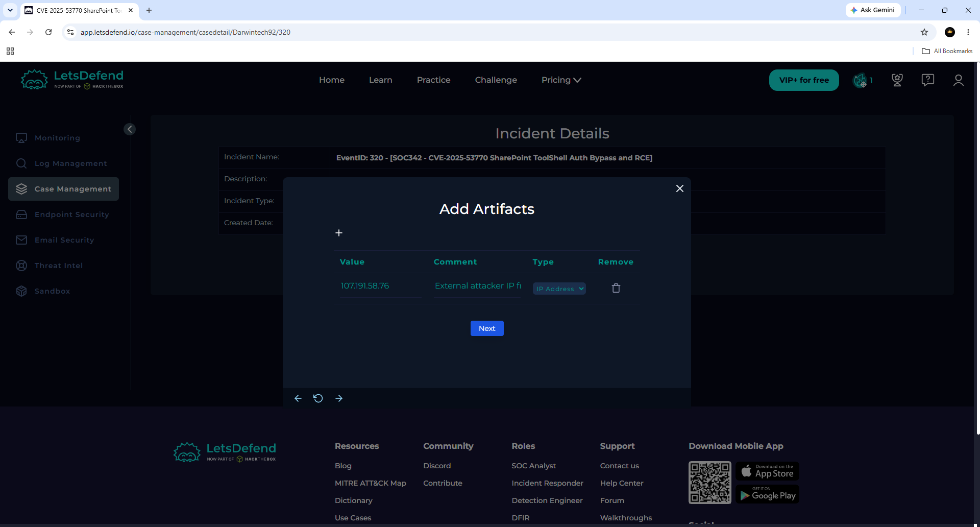Go back in browser history
The image size is (980, 527).
click(12, 32)
